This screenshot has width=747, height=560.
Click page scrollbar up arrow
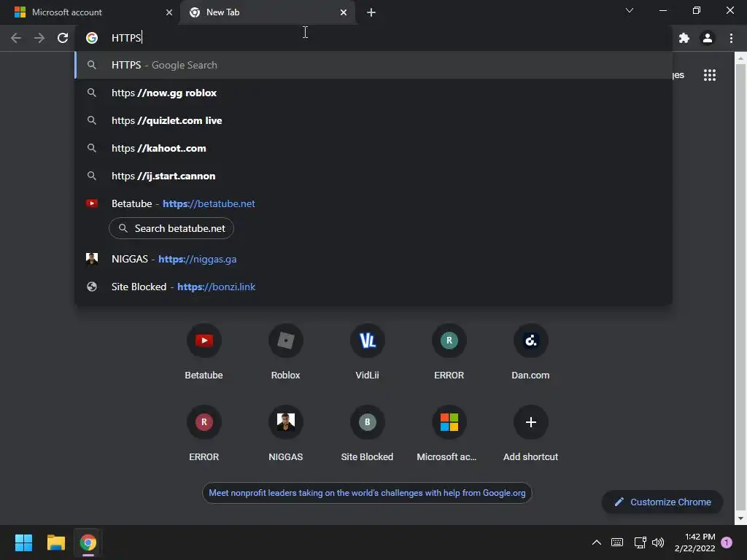[740, 58]
